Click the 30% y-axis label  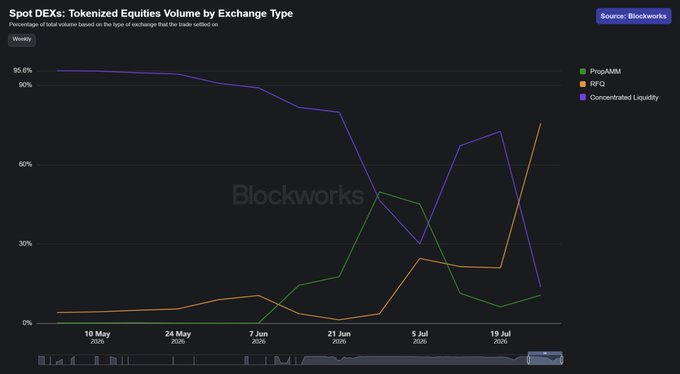click(x=25, y=244)
